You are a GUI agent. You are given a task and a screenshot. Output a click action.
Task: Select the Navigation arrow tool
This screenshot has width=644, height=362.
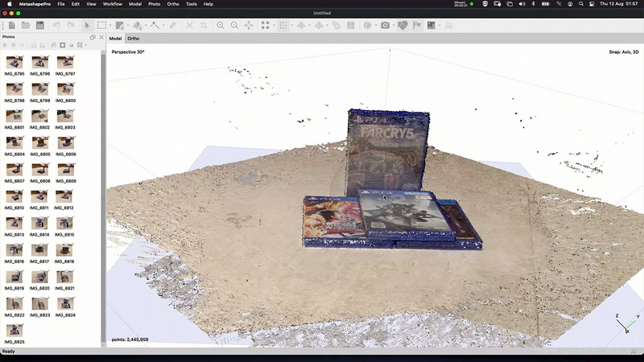[87, 26]
